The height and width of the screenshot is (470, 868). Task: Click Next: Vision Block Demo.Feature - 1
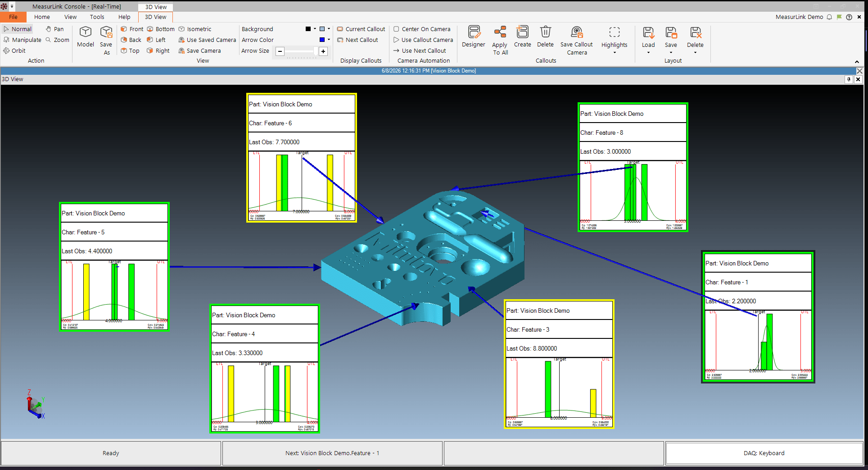(332, 453)
